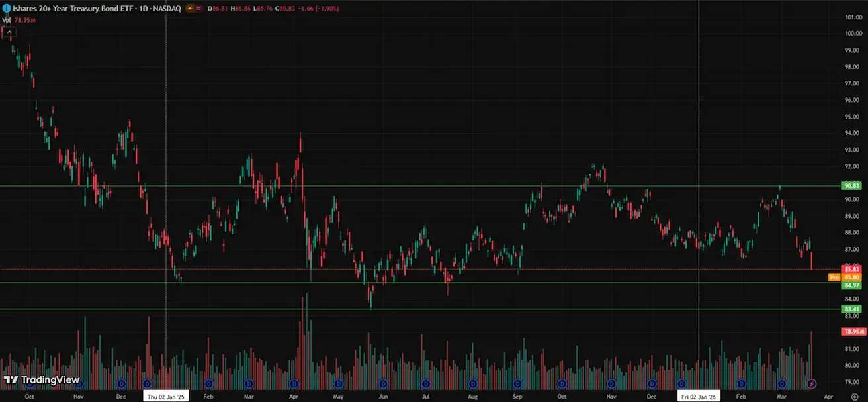Click the red 78.95M volume label
Image resolution: width=868 pixels, height=402 pixels.
tap(851, 331)
